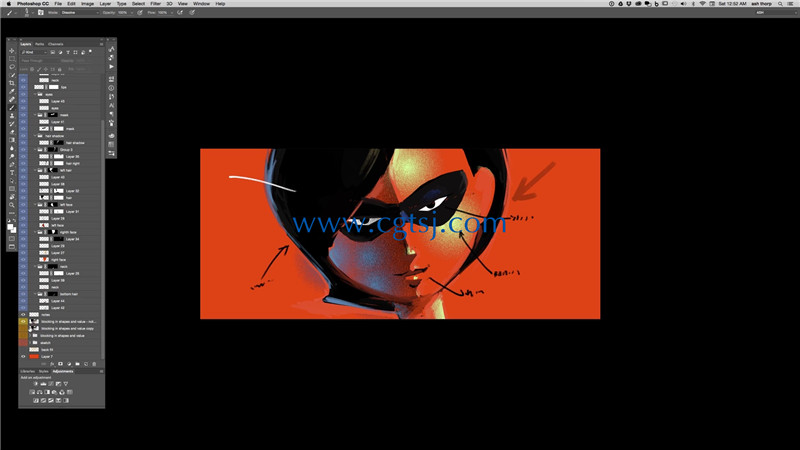Select the Hand tool
This screenshot has width=800, height=450.
pos(12,197)
